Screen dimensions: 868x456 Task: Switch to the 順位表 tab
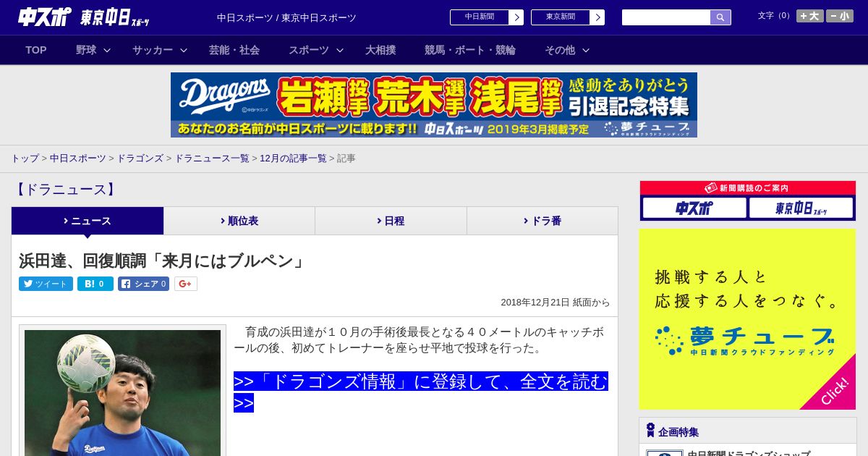click(239, 221)
